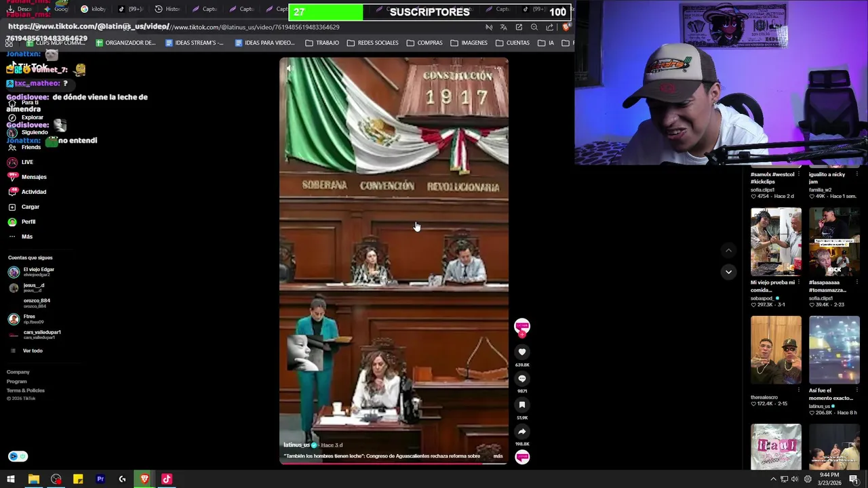The height and width of the screenshot is (488, 868).
Task: Open 'Así fue el momento exacto' thumbnail
Action: (x=834, y=350)
